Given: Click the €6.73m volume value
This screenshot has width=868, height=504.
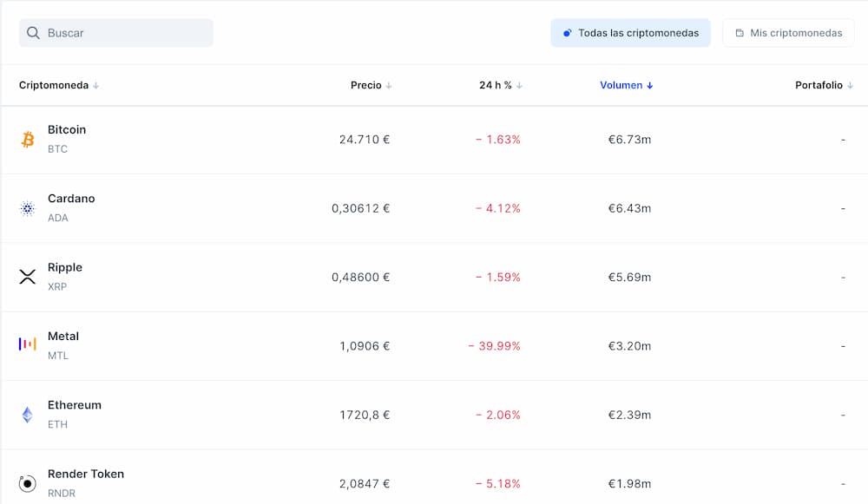Looking at the screenshot, I should click(x=629, y=140).
